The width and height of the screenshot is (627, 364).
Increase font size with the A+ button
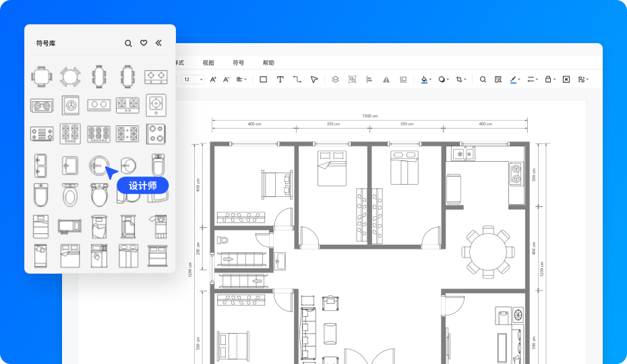coord(213,79)
